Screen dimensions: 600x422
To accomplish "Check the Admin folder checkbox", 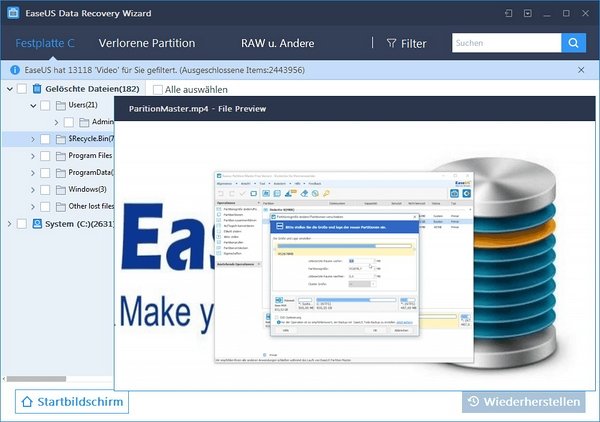I will click(68, 122).
